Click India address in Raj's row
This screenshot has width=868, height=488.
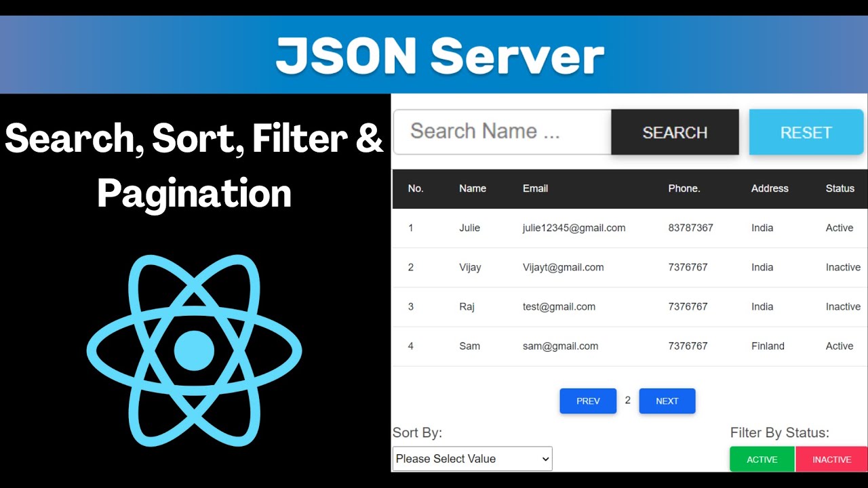click(x=762, y=306)
